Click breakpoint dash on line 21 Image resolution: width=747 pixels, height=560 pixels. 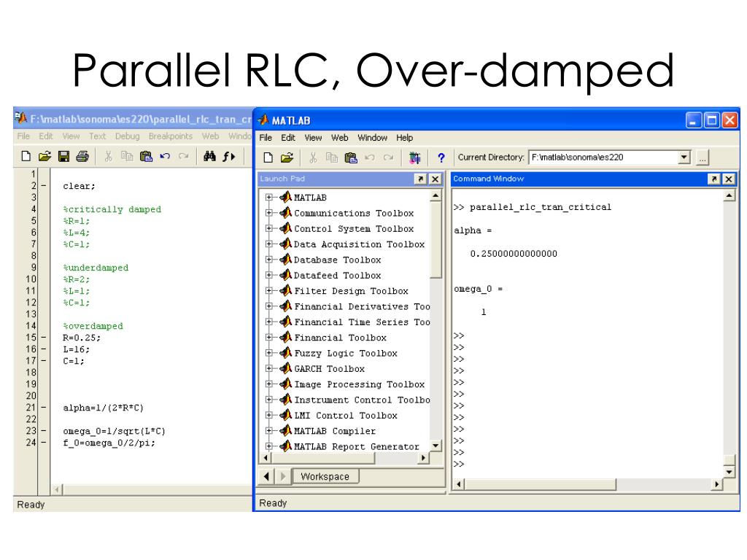(43, 408)
